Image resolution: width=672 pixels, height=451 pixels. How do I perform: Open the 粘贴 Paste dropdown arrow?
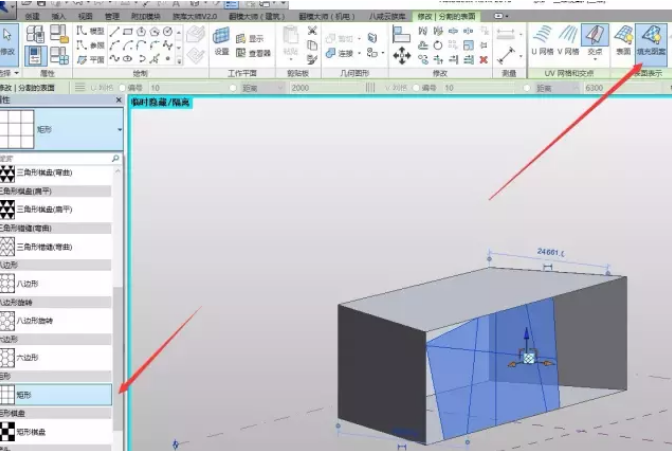[290, 59]
